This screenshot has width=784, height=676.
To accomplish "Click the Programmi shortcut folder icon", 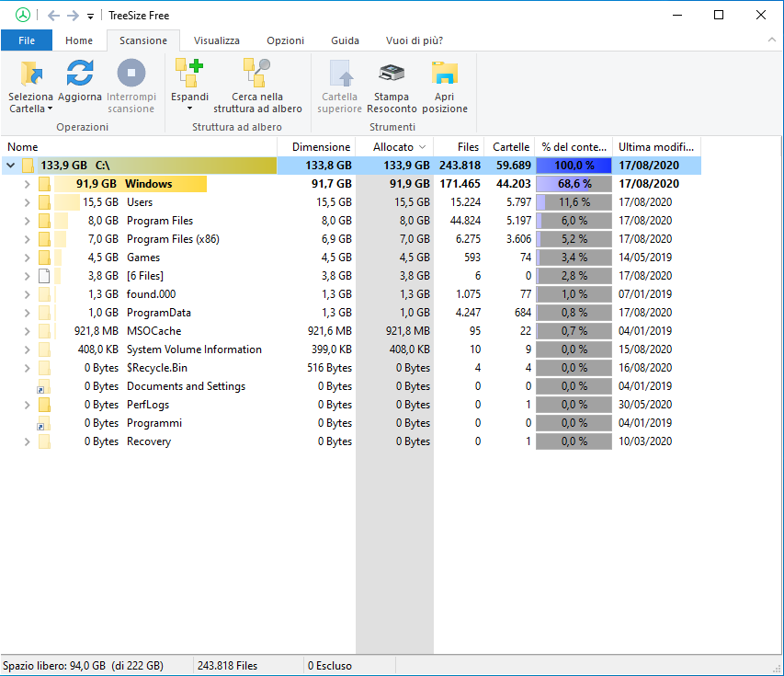I will pyautogui.click(x=43, y=423).
